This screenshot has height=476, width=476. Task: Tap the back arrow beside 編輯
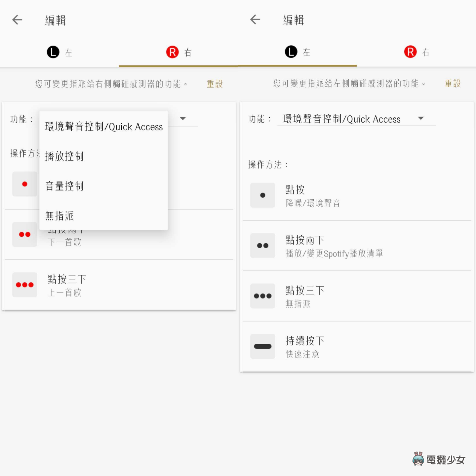17,20
